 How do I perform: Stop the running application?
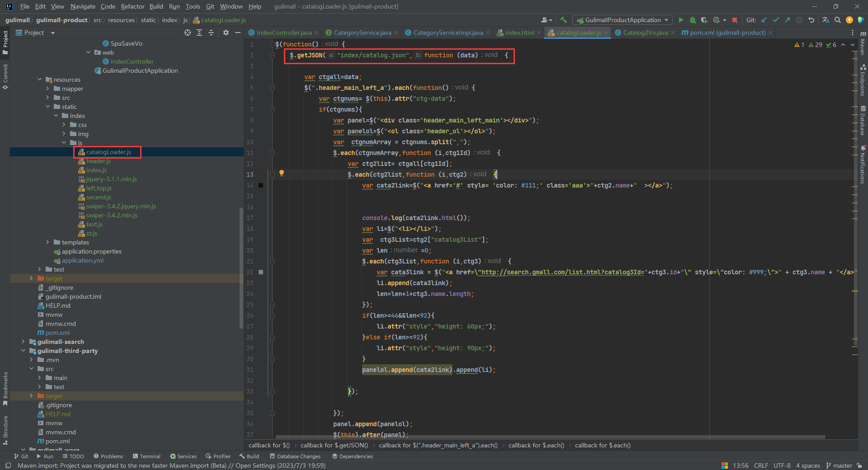coord(735,20)
